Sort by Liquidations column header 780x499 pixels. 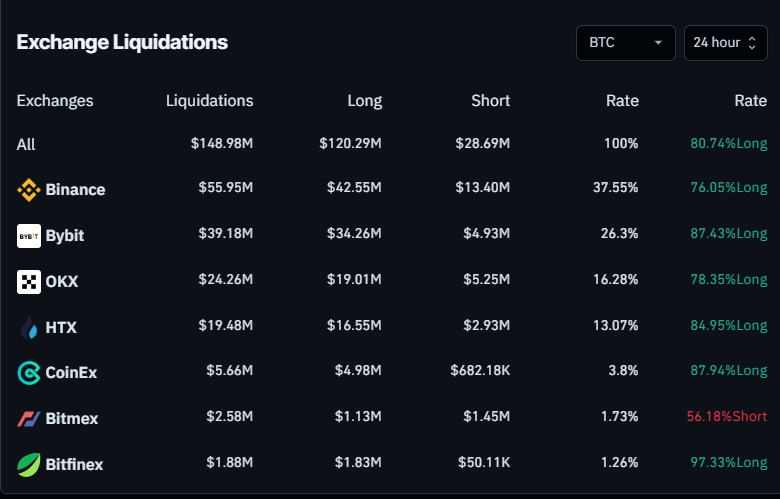point(209,100)
